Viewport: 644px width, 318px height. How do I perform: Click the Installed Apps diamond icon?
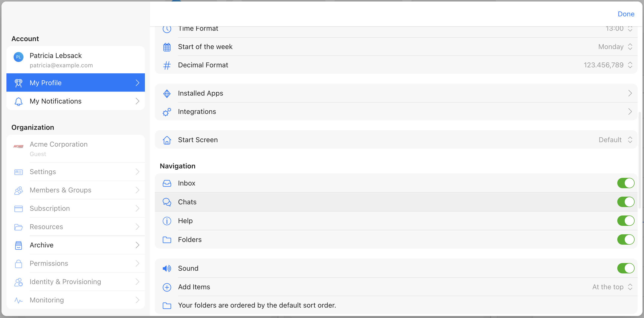click(x=167, y=93)
